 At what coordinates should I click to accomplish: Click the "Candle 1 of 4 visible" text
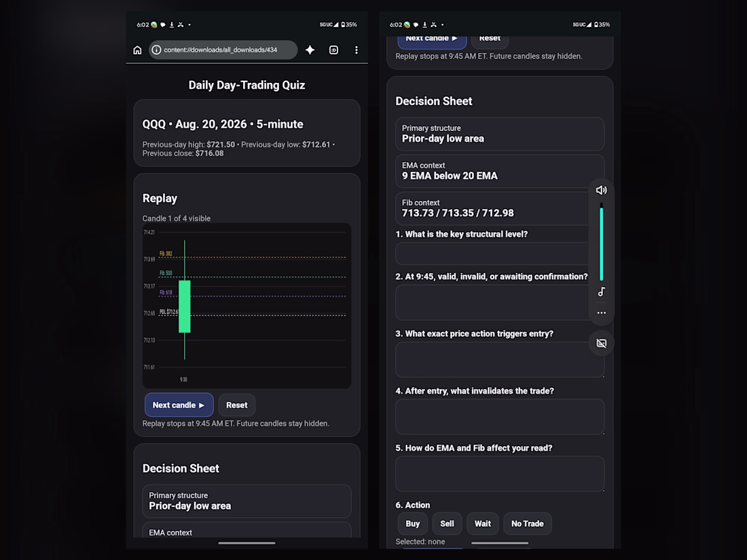[177, 219]
